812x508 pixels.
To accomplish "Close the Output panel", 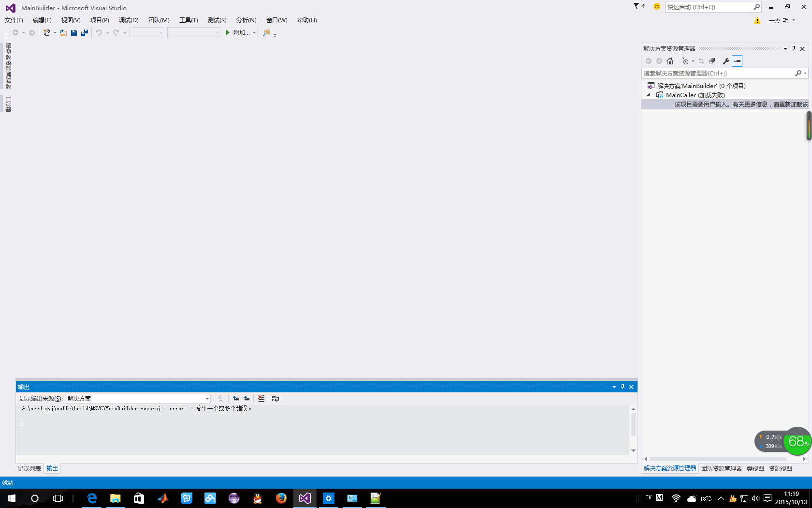I will tap(631, 387).
